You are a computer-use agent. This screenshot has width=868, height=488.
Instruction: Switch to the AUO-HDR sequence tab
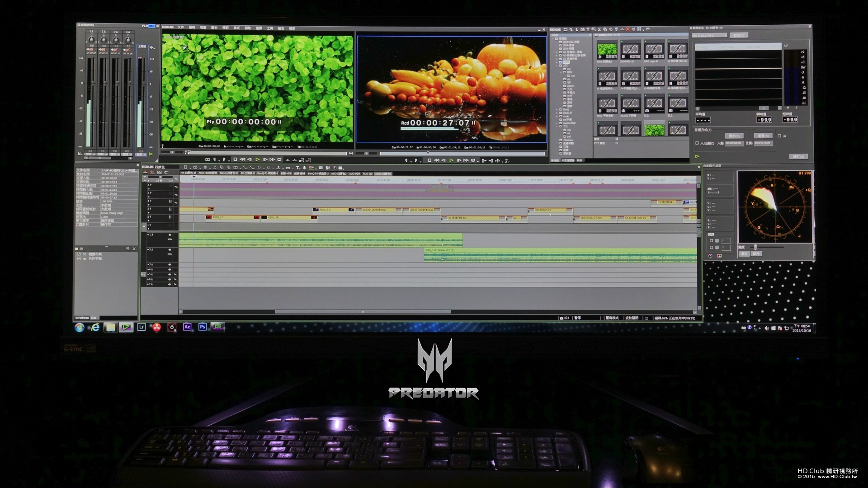click(x=354, y=174)
